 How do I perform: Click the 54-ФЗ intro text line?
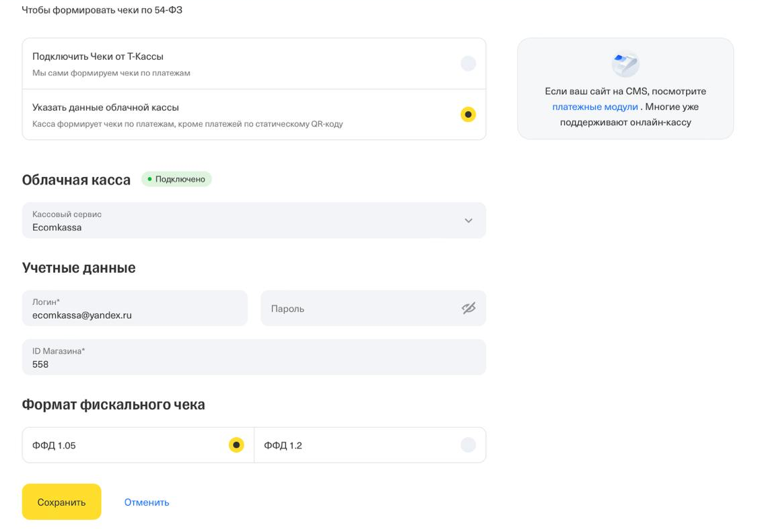[x=102, y=10]
